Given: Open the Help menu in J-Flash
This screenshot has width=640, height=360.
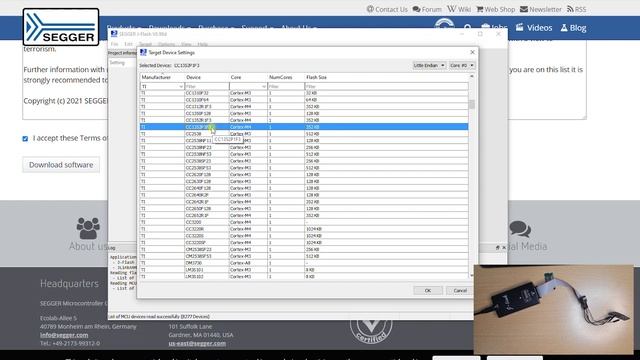Looking at the screenshot, I should pos(202,44).
